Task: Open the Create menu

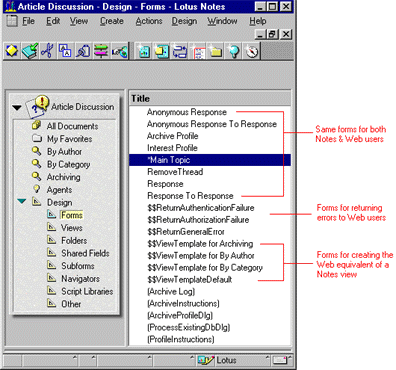Action: tap(112, 21)
